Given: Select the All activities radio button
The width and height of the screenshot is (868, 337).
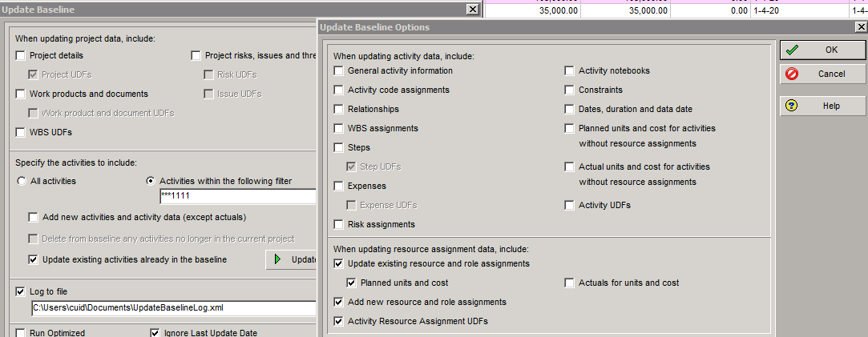Looking at the screenshot, I should [21, 181].
